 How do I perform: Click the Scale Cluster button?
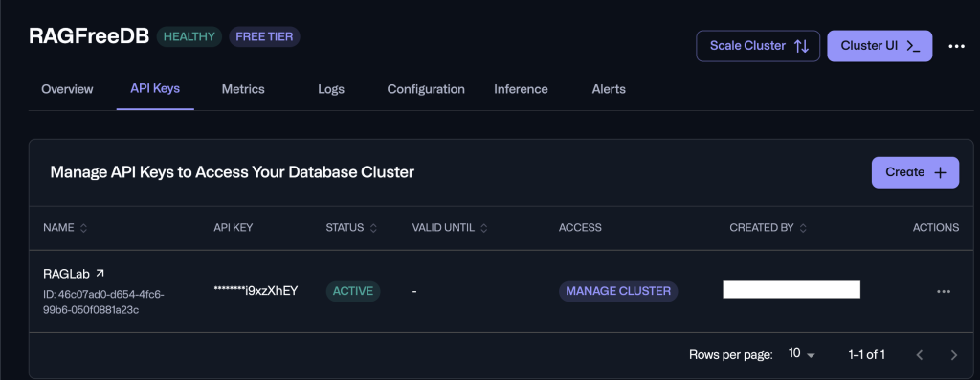758,46
